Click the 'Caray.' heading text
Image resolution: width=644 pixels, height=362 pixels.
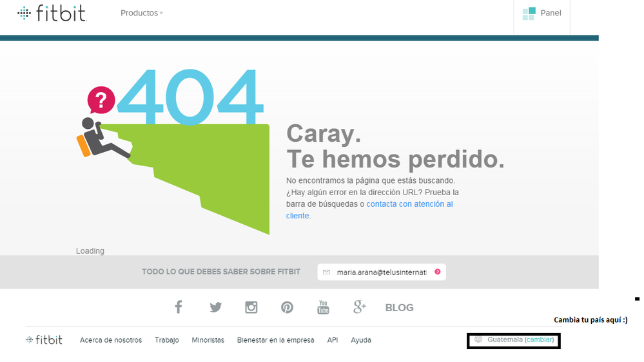(324, 134)
